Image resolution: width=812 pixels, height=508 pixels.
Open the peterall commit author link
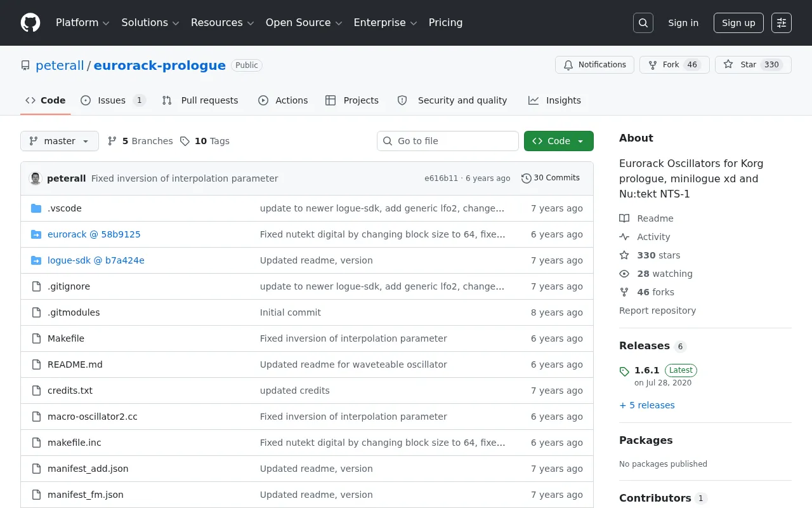coord(67,178)
